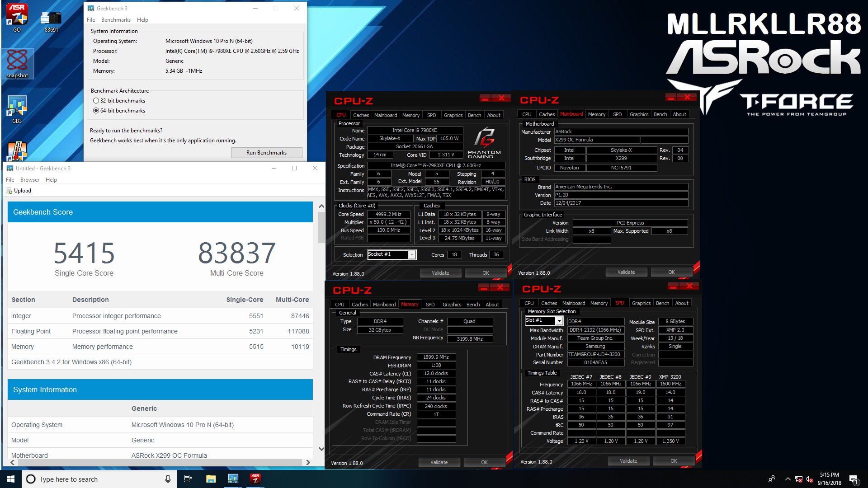Click scroll up arrow in Geekbench results
Image resolution: width=868 pixels, height=488 pixels.
coord(321,206)
